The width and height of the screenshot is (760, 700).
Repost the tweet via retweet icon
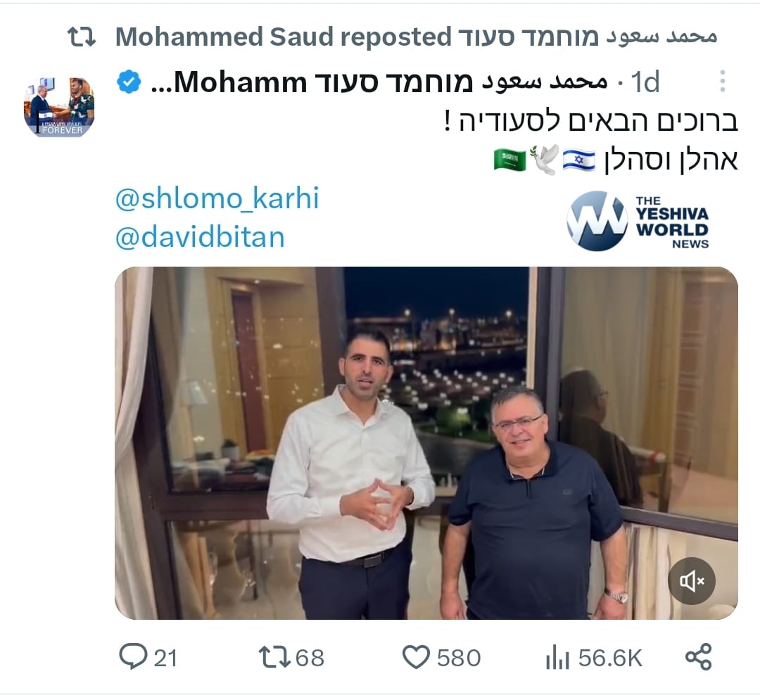click(x=274, y=657)
